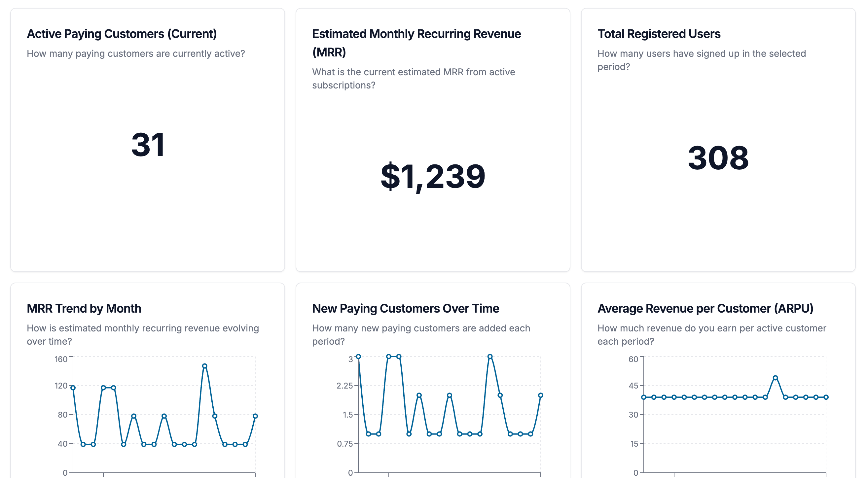Click the 2.25 y-axis label in New Paying Customers
The width and height of the screenshot is (868, 478).
pos(344,386)
